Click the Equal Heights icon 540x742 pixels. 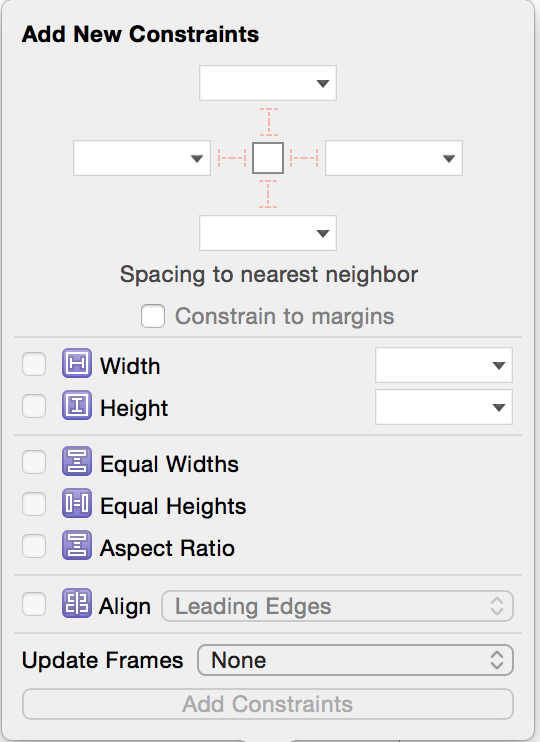(x=77, y=504)
